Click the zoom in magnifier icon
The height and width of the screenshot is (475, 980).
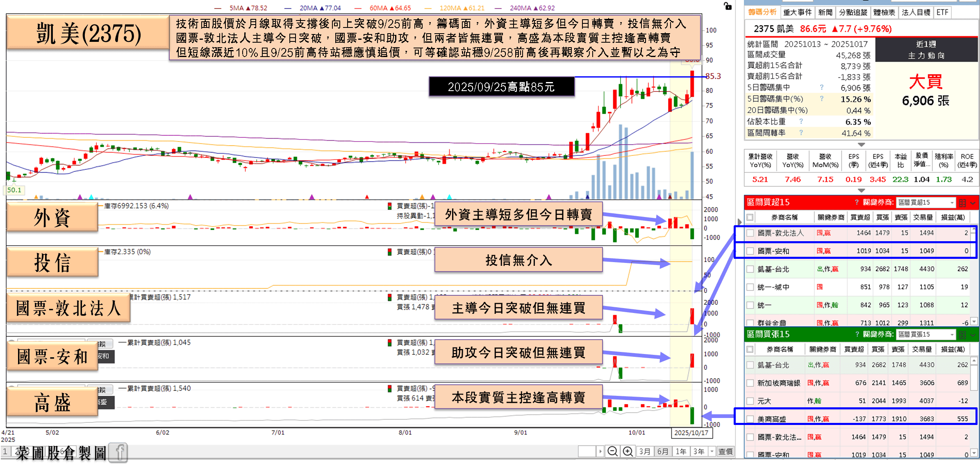[x=628, y=451]
